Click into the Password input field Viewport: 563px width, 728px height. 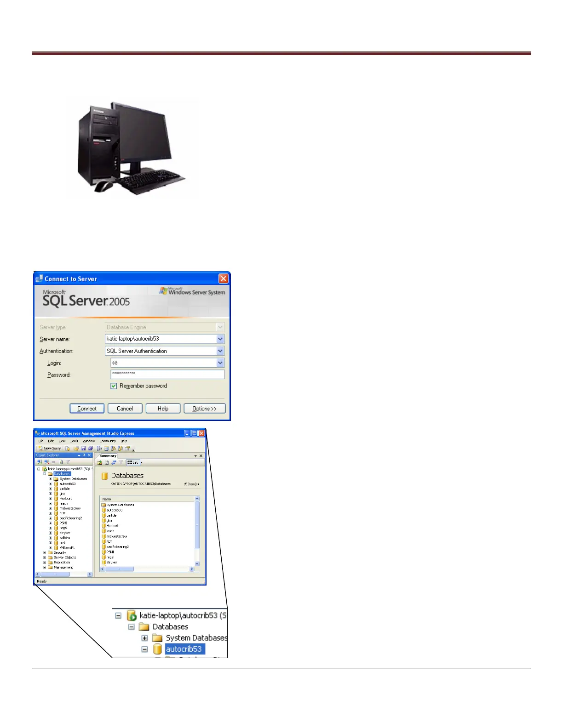(167, 375)
